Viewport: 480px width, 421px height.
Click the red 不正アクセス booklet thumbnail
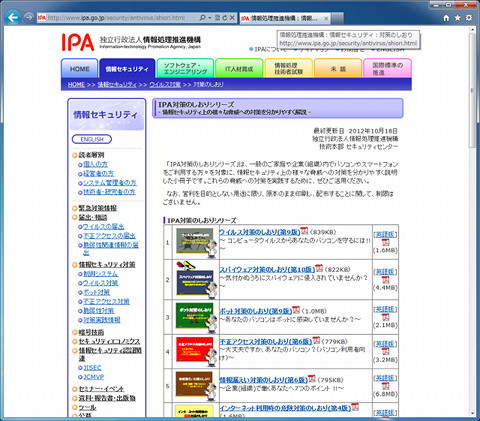click(196, 352)
